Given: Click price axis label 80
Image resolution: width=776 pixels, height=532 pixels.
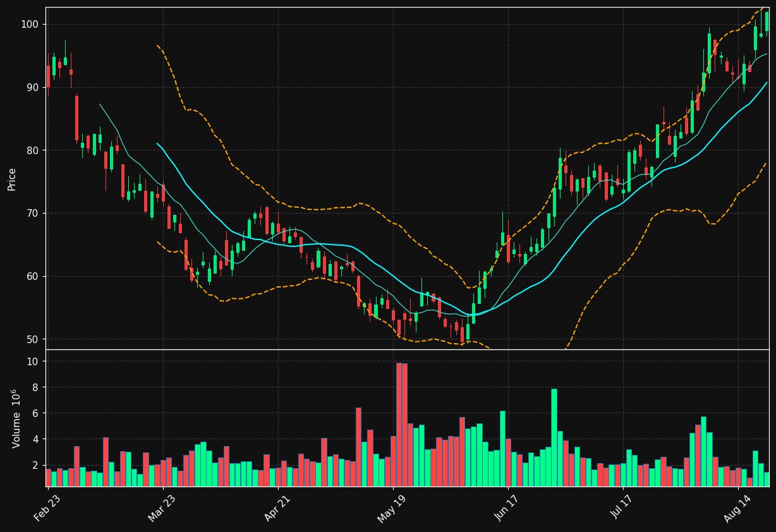Looking at the screenshot, I should click(x=33, y=150).
